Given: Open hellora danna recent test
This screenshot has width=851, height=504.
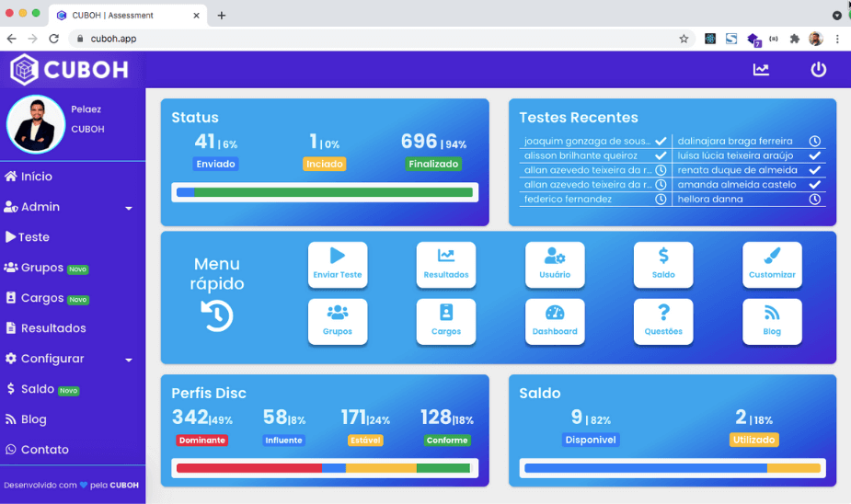Looking at the screenshot, I should (x=710, y=199).
